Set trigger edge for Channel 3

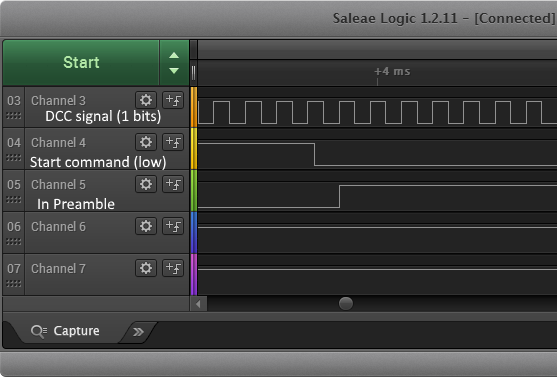(173, 100)
